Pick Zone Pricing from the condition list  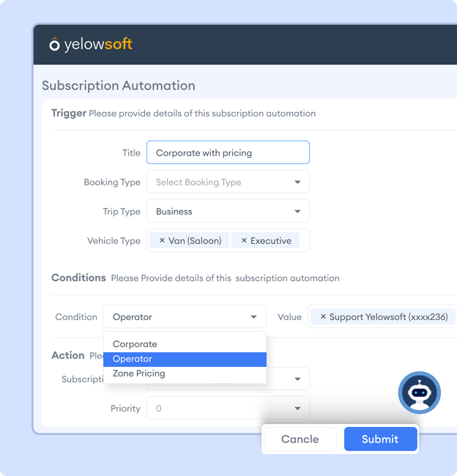[x=139, y=373]
